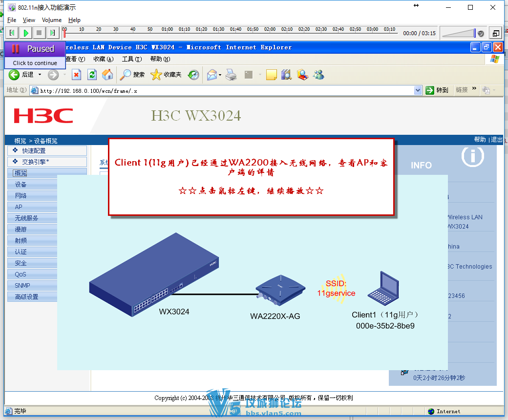The width and height of the screenshot is (508, 420).
Task: Open the 查看(V) menu
Action: pyautogui.click(x=75, y=59)
